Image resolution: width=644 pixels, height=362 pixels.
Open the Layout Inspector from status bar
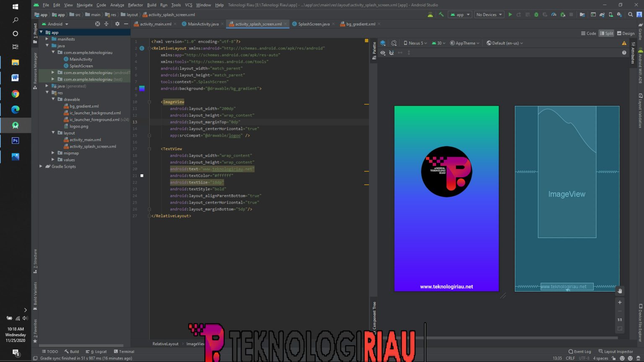(616, 352)
